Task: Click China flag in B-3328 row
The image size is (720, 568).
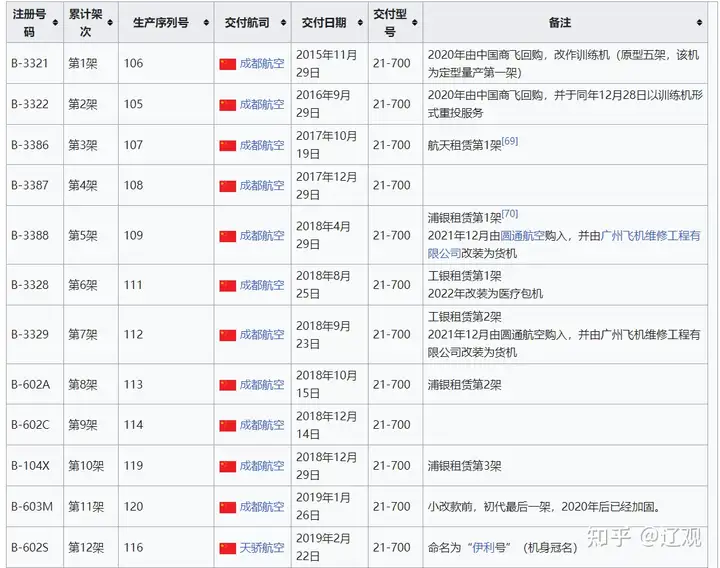Action: (227, 286)
